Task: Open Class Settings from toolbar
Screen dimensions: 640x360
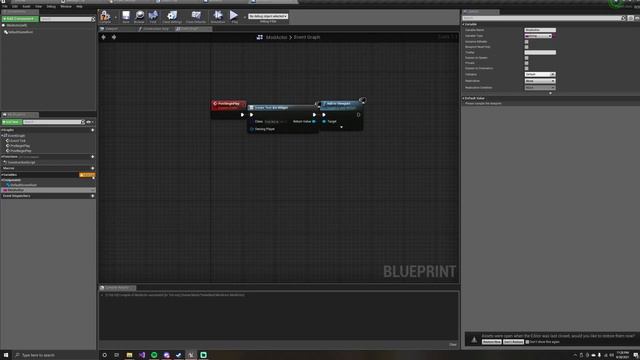Action: click(172, 16)
